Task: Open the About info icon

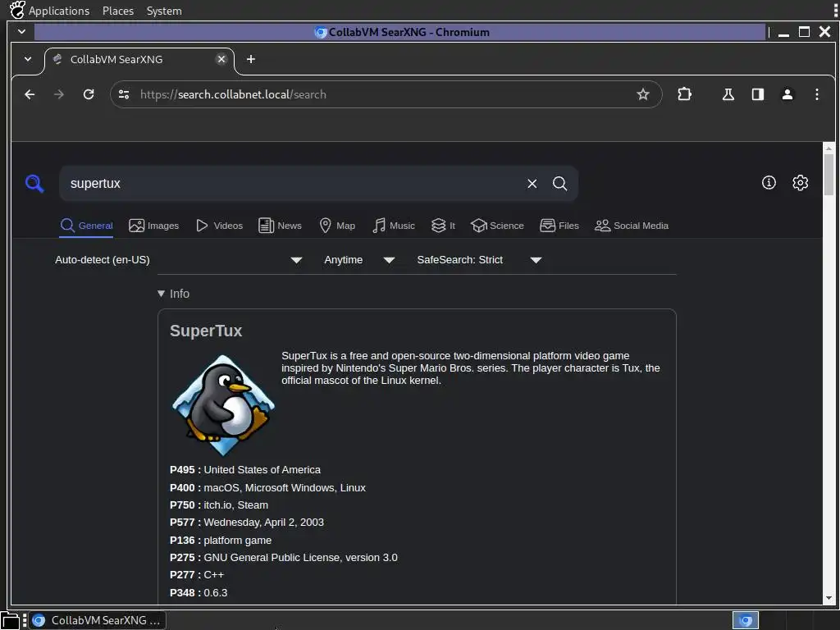Action: [769, 183]
